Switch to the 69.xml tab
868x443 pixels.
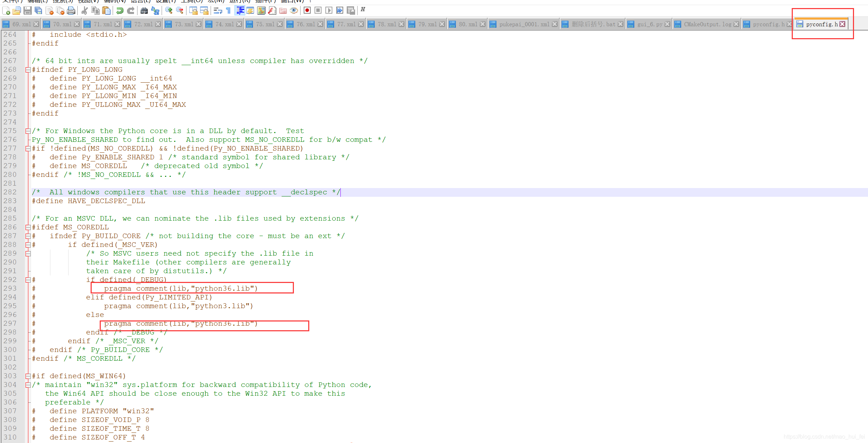[20, 24]
